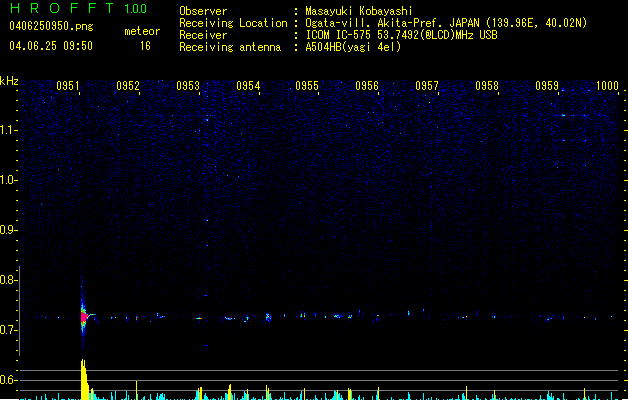The image size is (629, 400).
Task: Click the Receiving Location label
Action: [x=233, y=23]
